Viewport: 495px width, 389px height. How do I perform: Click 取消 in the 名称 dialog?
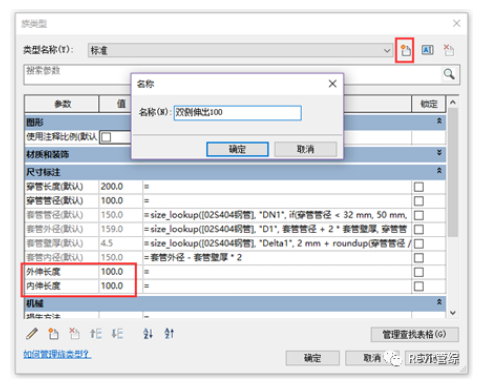pos(305,149)
